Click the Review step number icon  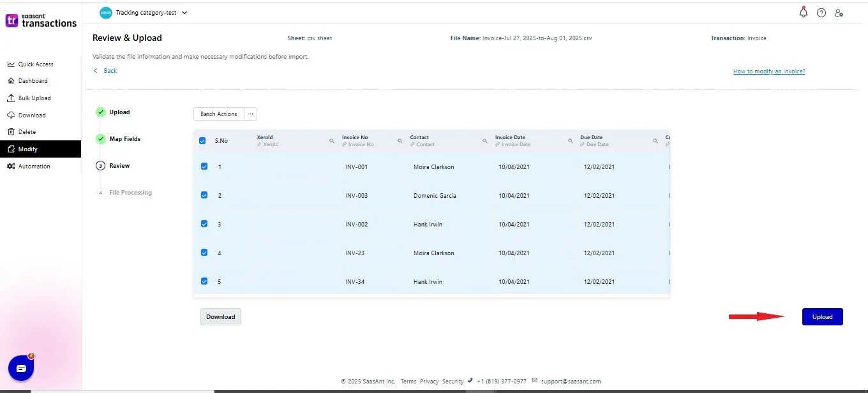tap(100, 166)
